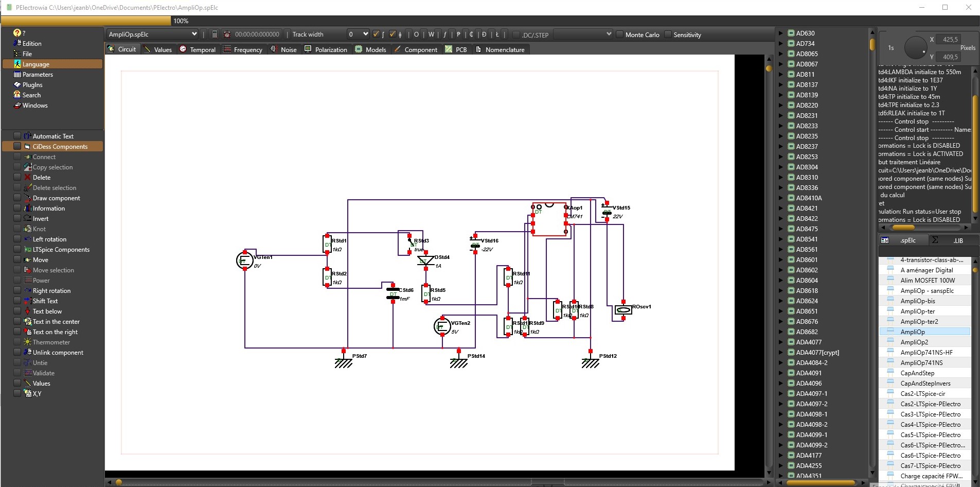
Task: Click the round time knob dial
Action: pos(915,48)
